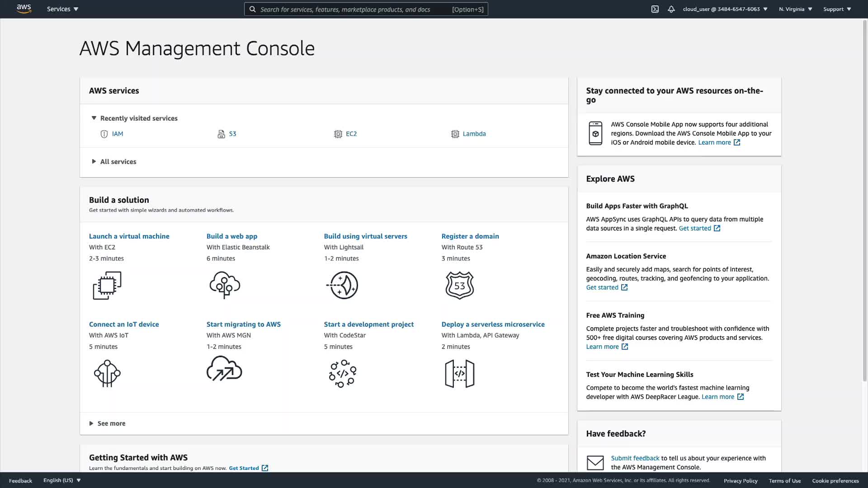Screen dimensions: 868x488
Task: Click the AWS MGN migration cloud icon
Action: click(x=224, y=369)
